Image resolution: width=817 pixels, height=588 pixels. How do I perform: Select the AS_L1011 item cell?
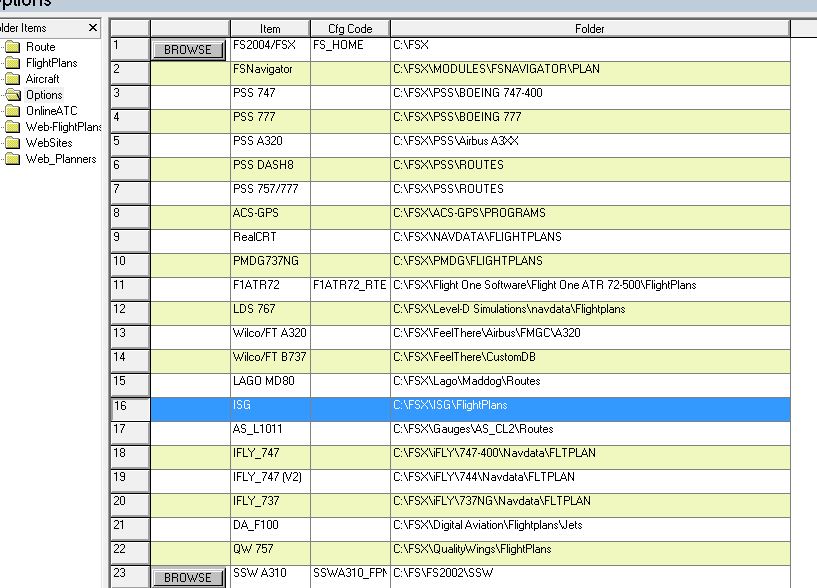(270, 433)
